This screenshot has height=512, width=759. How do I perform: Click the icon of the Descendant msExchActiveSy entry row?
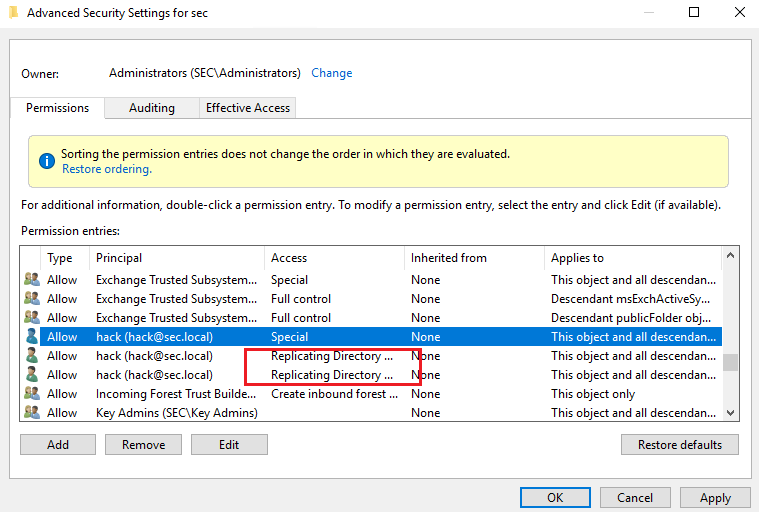(x=32, y=299)
